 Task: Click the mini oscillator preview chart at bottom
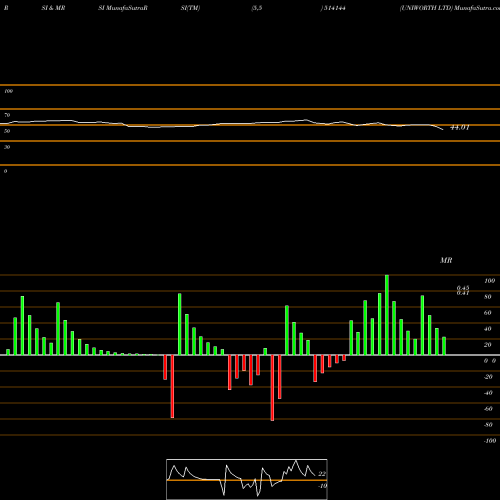pyautogui.click(x=247, y=479)
